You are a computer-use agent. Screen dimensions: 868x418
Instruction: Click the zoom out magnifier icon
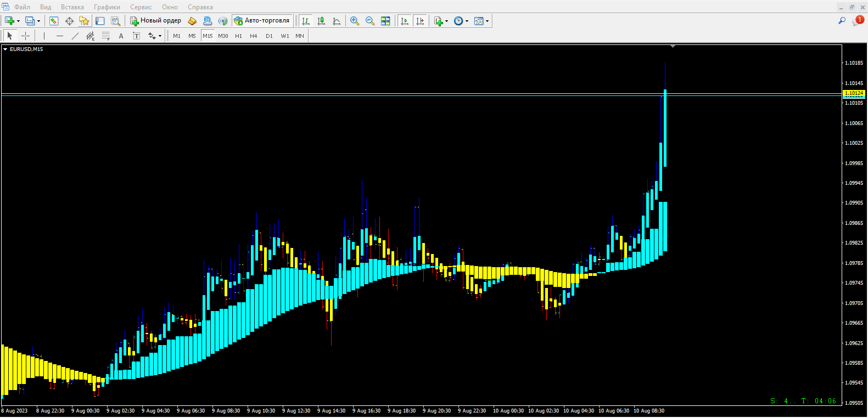tap(370, 21)
